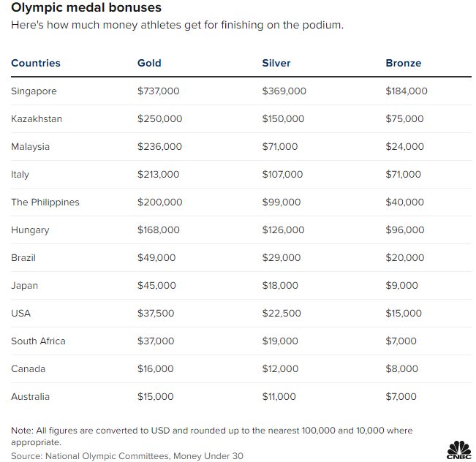
Task: Select Italy's $213,000 gold bonus
Action: click(x=159, y=174)
